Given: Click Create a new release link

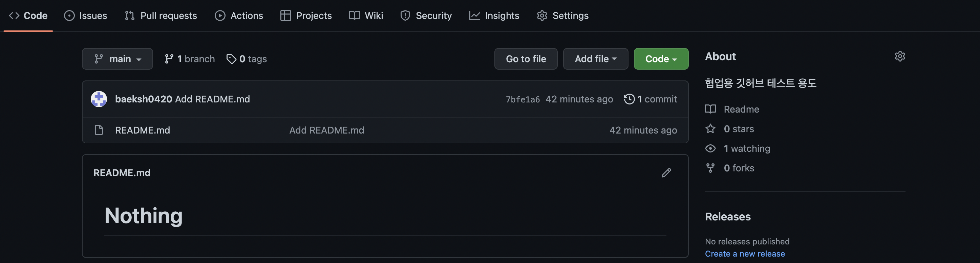Looking at the screenshot, I should [745, 254].
